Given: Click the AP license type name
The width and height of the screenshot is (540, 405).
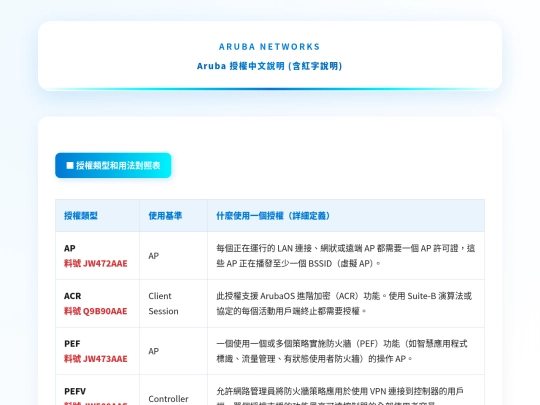Looking at the screenshot, I should coord(70,248).
